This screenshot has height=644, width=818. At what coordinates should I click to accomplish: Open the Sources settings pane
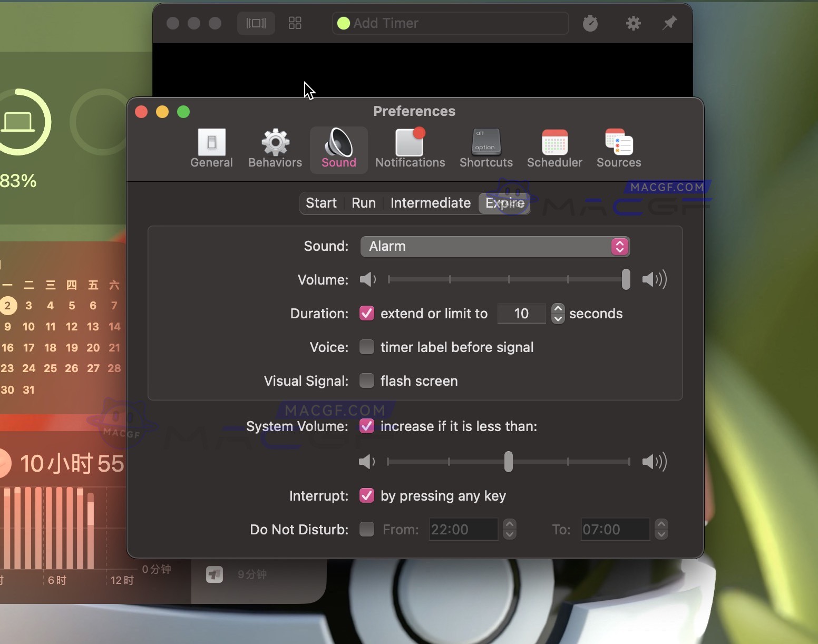click(618, 149)
